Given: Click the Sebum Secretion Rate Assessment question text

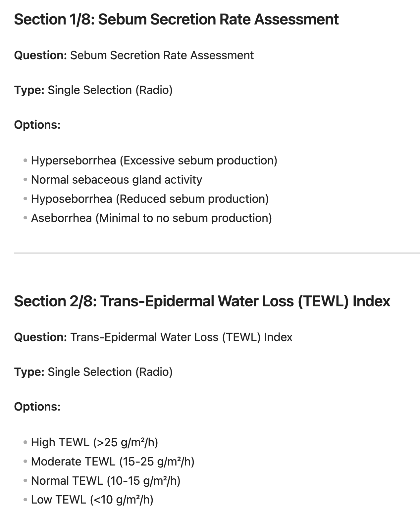Looking at the screenshot, I should coord(162,55).
